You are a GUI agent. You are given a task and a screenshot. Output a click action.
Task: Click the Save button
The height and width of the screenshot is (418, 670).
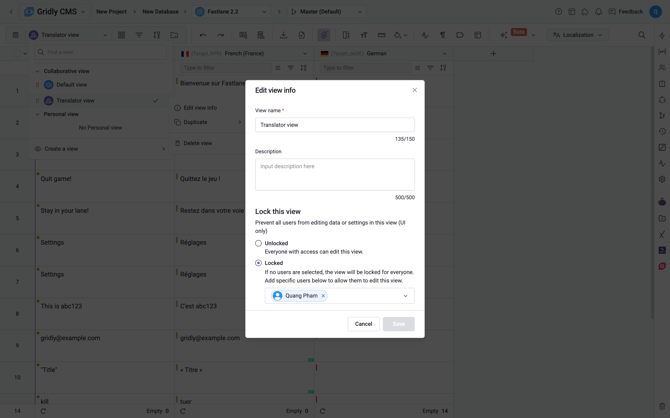coord(398,324)
